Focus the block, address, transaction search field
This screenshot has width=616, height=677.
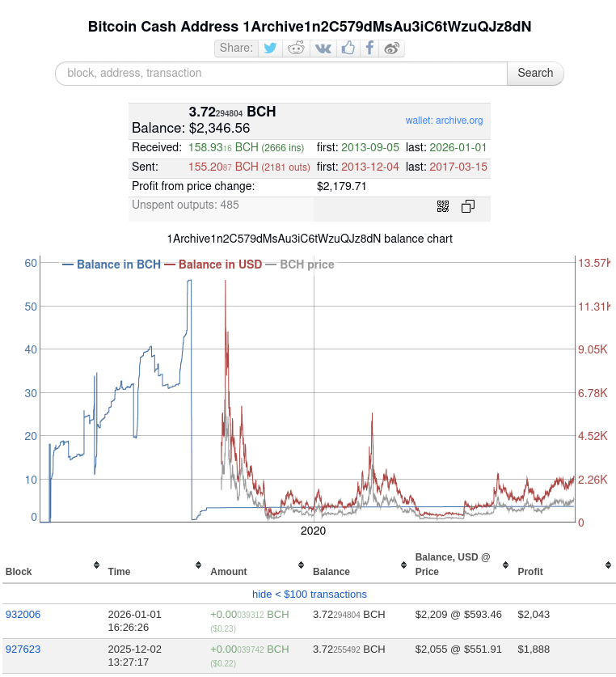[281, 73]
